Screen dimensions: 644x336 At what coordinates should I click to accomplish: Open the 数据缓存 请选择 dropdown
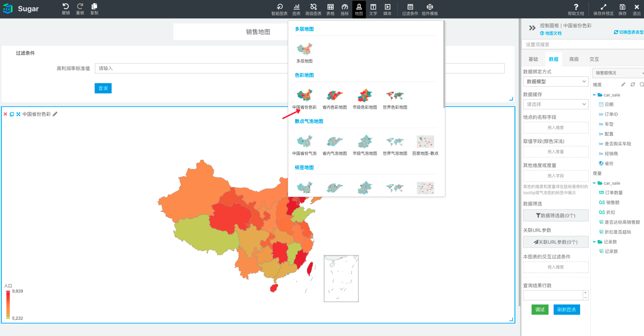click(x=555, y=104)
